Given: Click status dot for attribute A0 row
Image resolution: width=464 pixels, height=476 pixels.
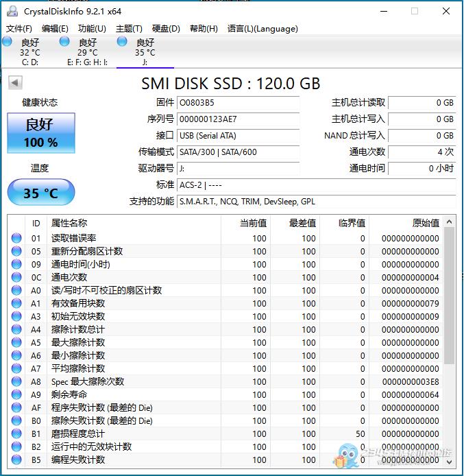Looking at the screenshot, I should [x=16, y=291].
